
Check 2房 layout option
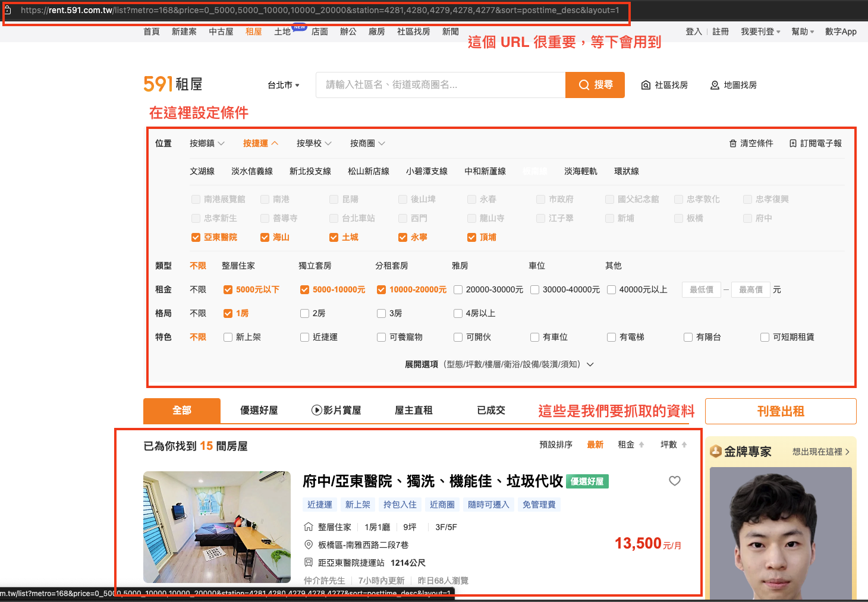[304, 313]
